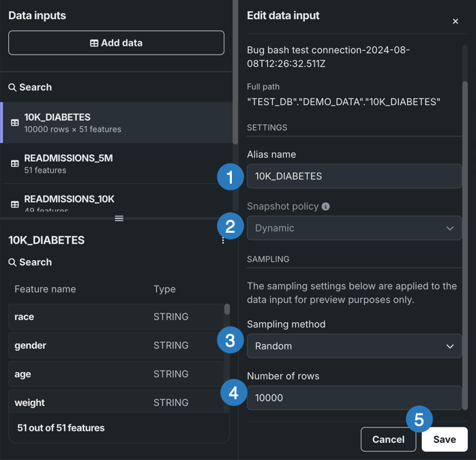The image size is (476, 460).
Task: Click the Number of rows field
Action: (x=354, y=397)
